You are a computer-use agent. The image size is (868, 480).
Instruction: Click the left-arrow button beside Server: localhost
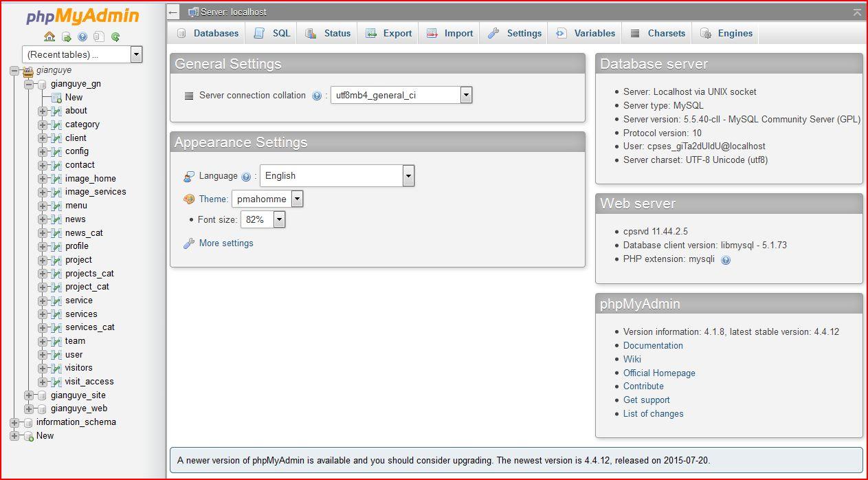(x=173, y=12)
